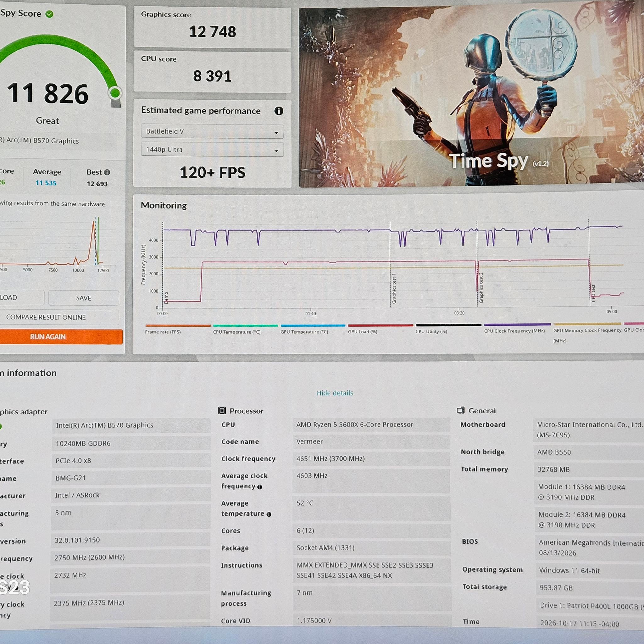Click the Windows 11 64-bit value
The height and width of the screenshot is (644, 644).
(569, 571)
